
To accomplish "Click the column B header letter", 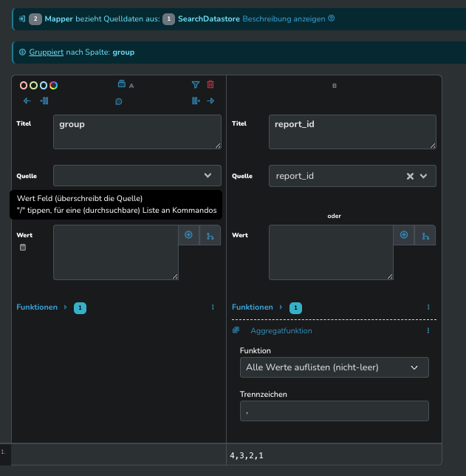I will [335, 86].
